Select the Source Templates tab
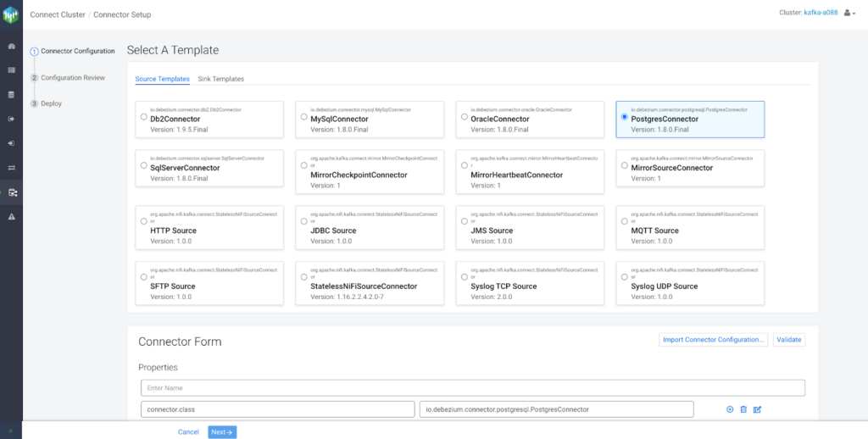Viewport: 868px width, 439px height. tap(162, 79)
